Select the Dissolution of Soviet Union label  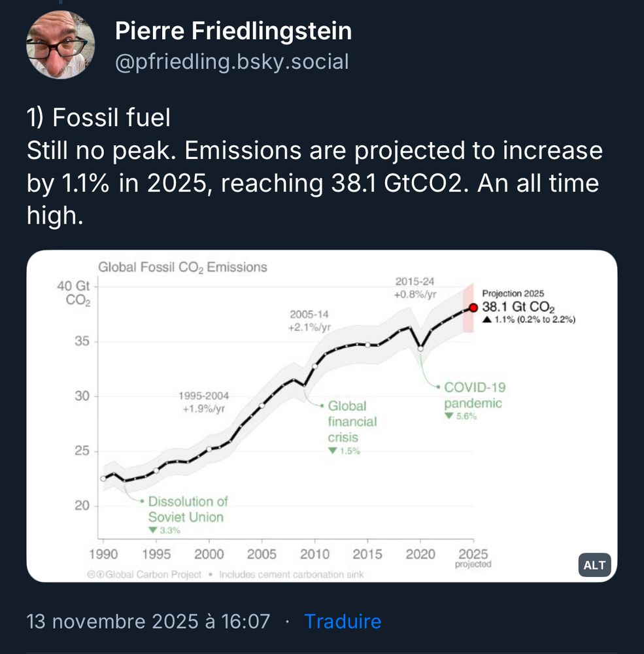(186, 510)
